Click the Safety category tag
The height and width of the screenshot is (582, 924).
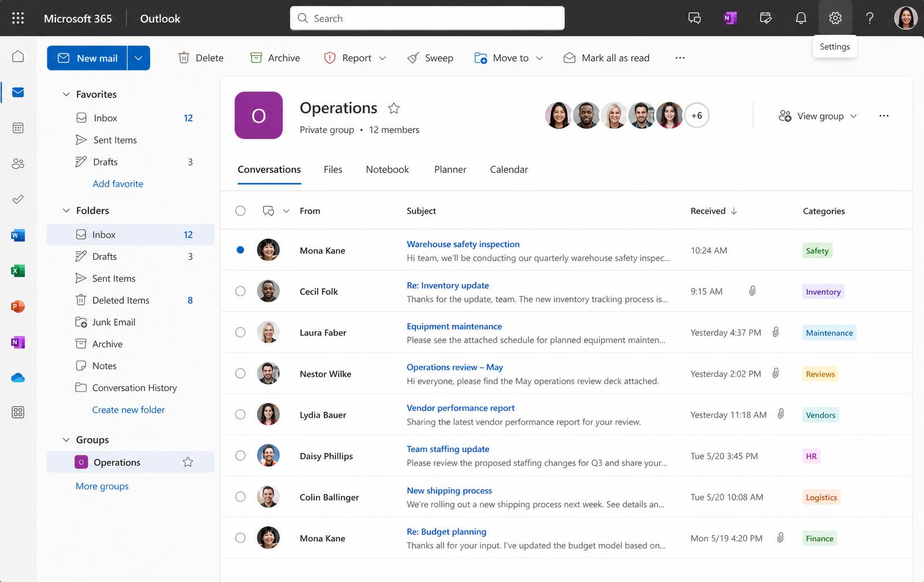(817, 251)
